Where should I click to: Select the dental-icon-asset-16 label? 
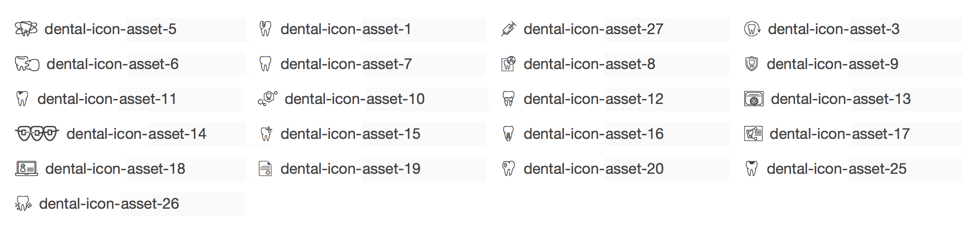click(x=593, y=134)
